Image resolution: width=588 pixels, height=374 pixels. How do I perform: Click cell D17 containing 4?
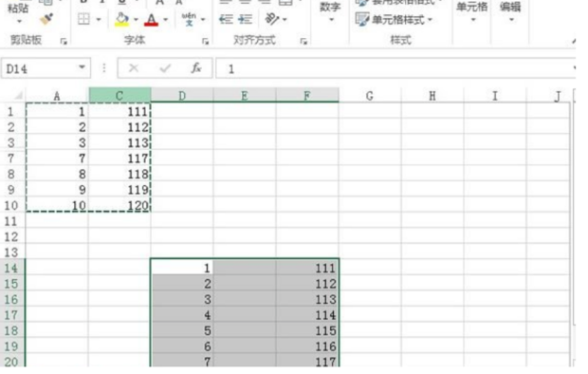point(182,315)
